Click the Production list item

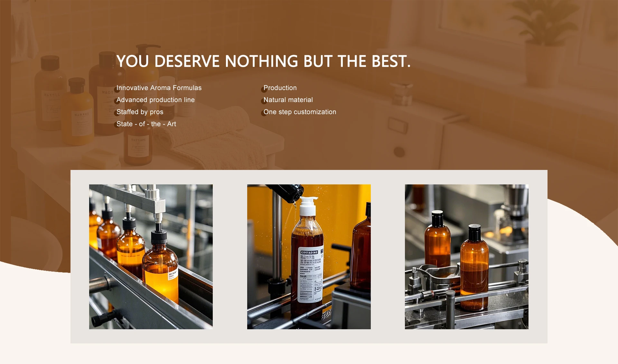280,88
